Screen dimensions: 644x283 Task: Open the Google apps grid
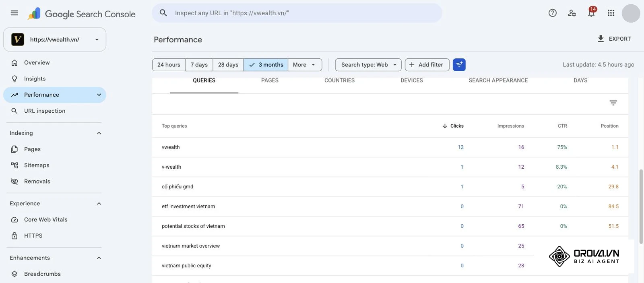tap(611, 13)
